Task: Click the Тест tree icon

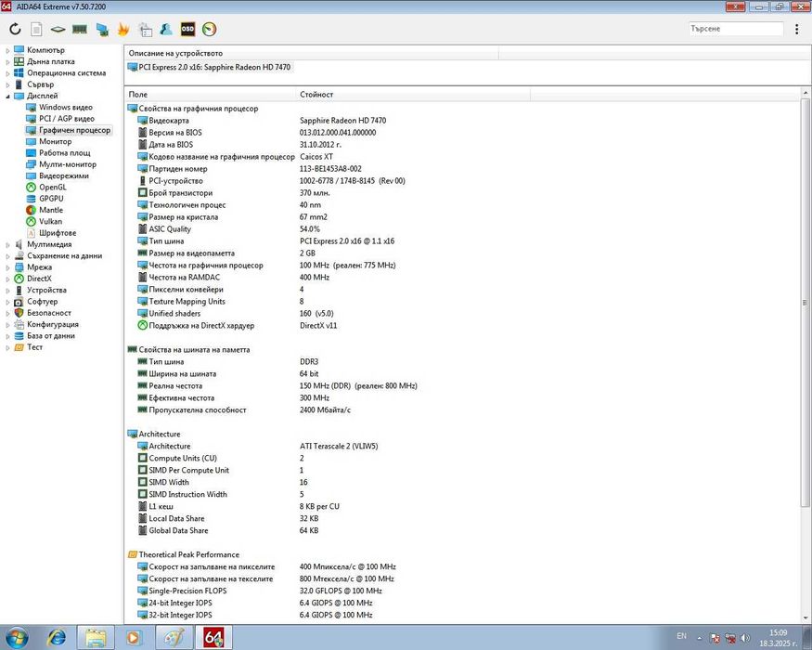Action: (x=19, y=347)
